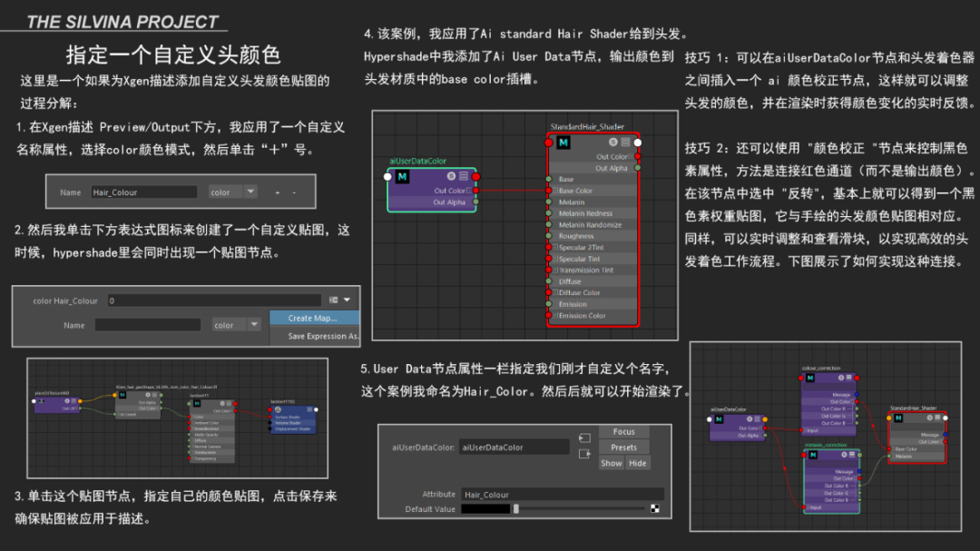980x551 pixels.
Task: Choose Save Expression As.. from the menu
Action: click(x=314, y=336)
